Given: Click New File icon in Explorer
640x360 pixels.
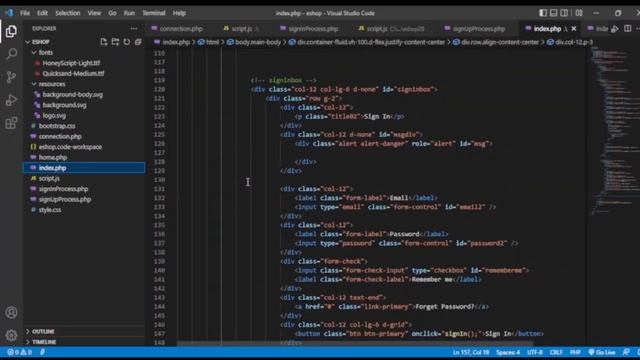Looking at the screenshot, I should tap(104, 42).
